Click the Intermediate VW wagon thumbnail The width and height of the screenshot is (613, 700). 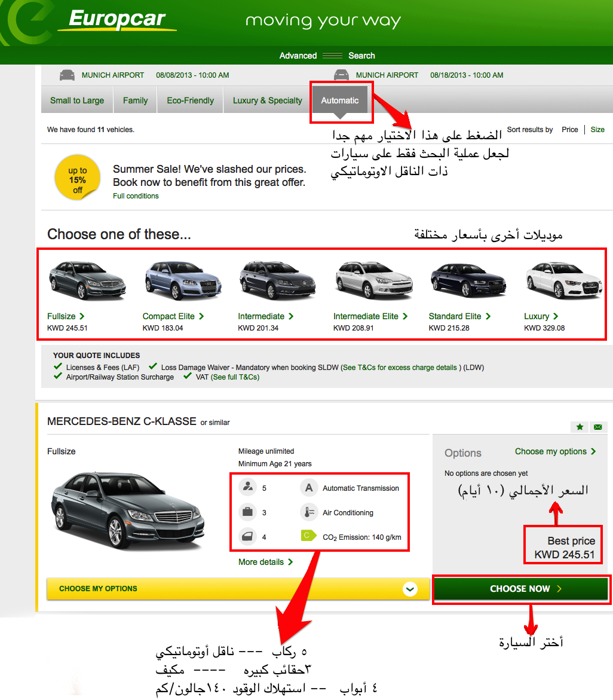277,280
